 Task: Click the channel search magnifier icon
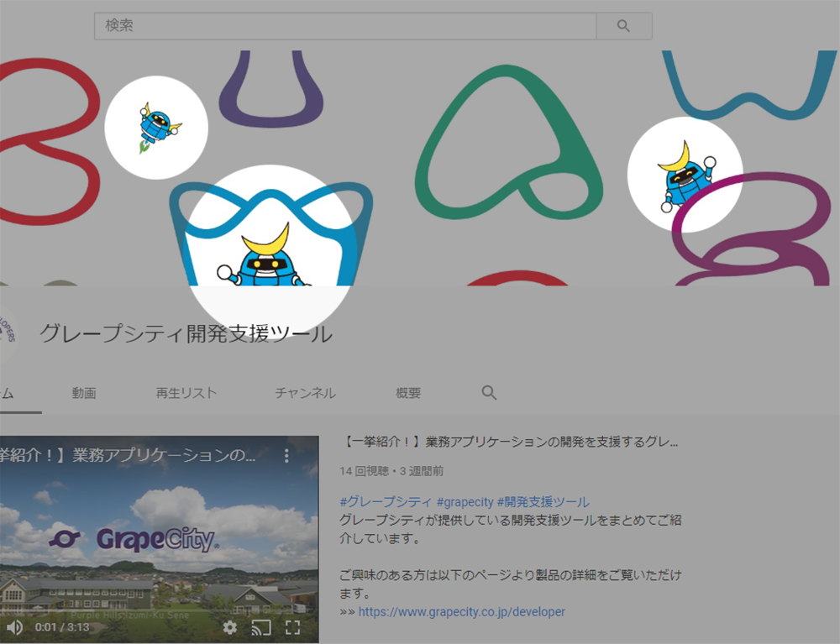[489, 392]
